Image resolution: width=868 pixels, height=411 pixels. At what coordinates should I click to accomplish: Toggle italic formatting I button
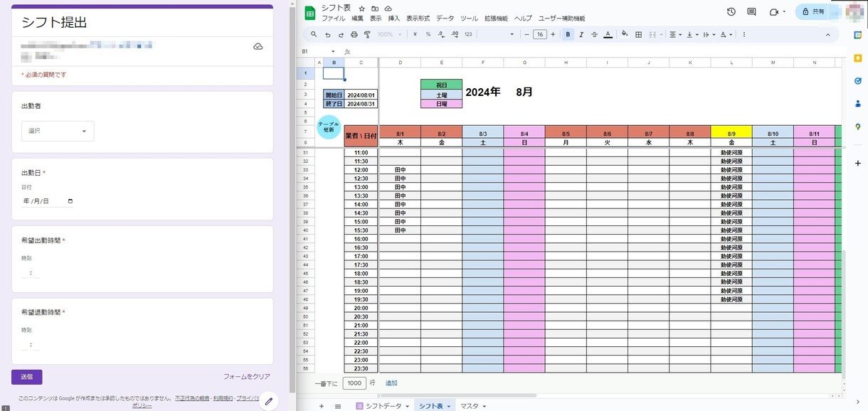[x=581, y=34]
